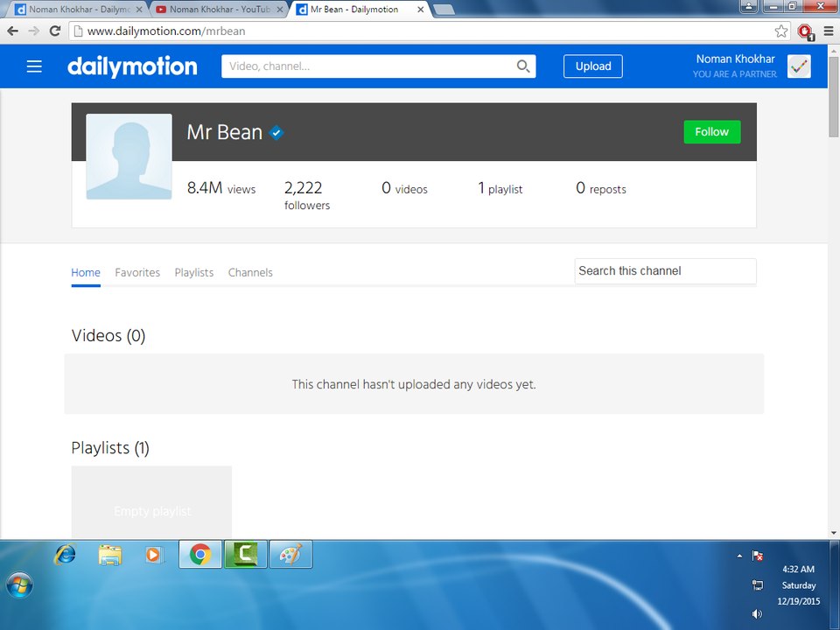This screenshot has width=840, height=630.
Task: Open Noman Khokhar account name
Action: point(735,59)
